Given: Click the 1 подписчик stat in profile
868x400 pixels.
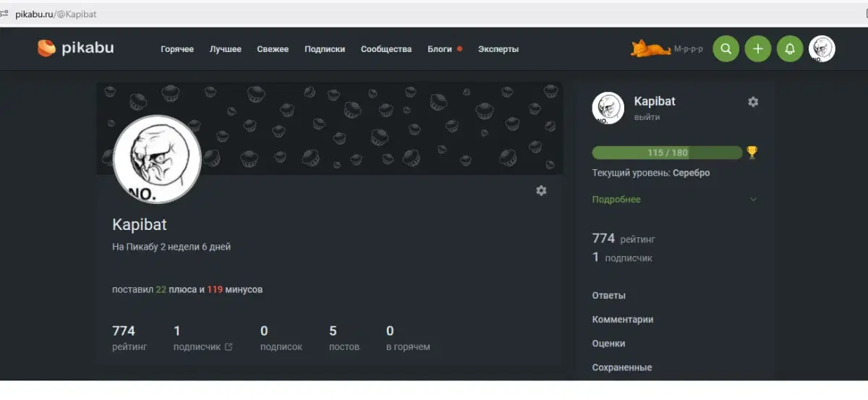Looking at the screenshot, I should (x=203, y=339).
